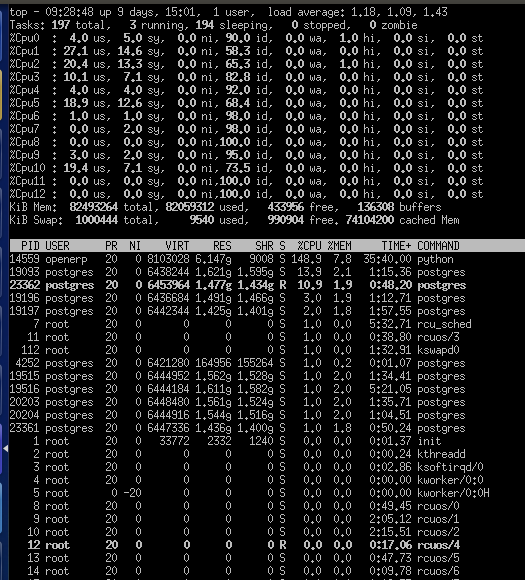Click the %Cpu1 user value 27.1
The image size is (525, 580).
tap(76, 51)
